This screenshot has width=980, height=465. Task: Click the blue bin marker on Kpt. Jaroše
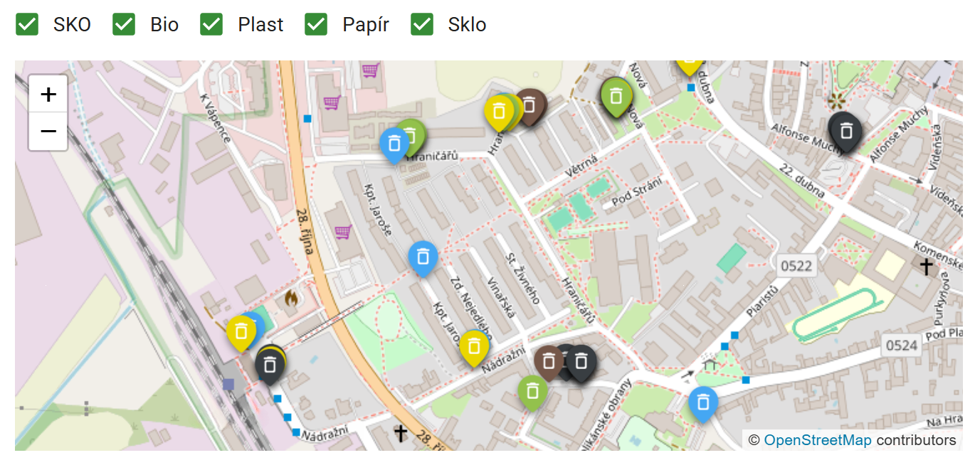tap(423, 257)
